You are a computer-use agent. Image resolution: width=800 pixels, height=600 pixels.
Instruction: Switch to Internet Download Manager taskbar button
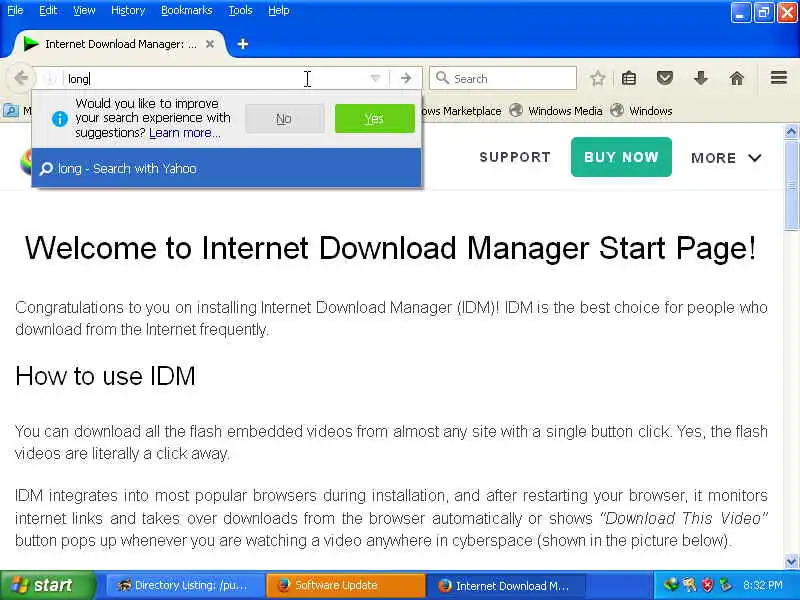click(505, 586)
